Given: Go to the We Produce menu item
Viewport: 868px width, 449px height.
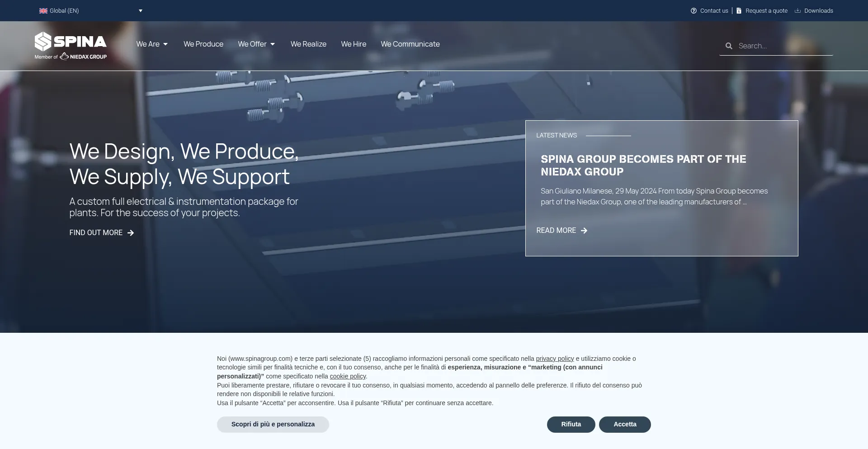Looking at the screenshot, I should [x=203, y=44].
